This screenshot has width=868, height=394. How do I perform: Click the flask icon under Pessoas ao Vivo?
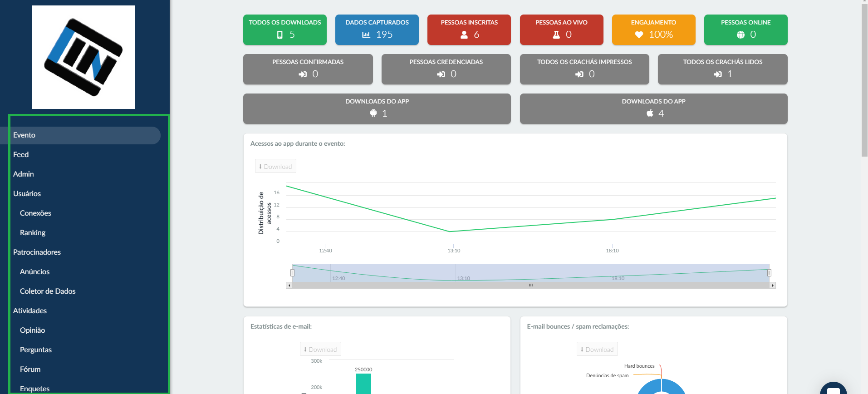click(x=556, y=34)
